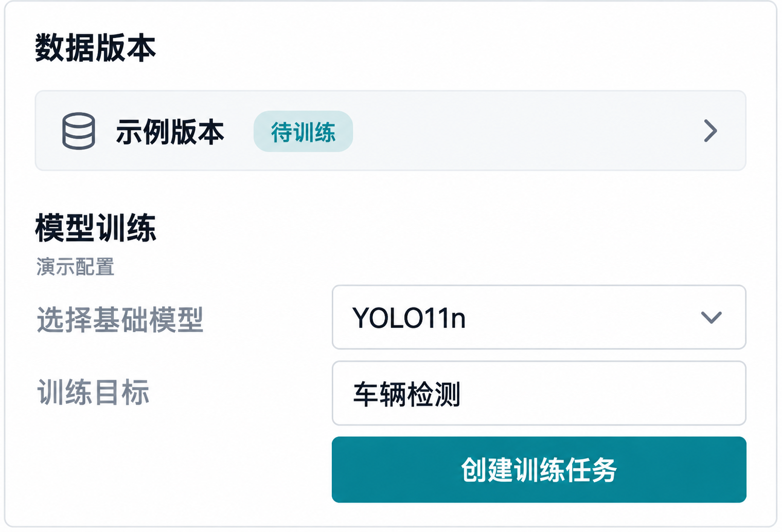Open the 示例版本 data version row
Screen dimensions: 782x532
coord(390,131)
